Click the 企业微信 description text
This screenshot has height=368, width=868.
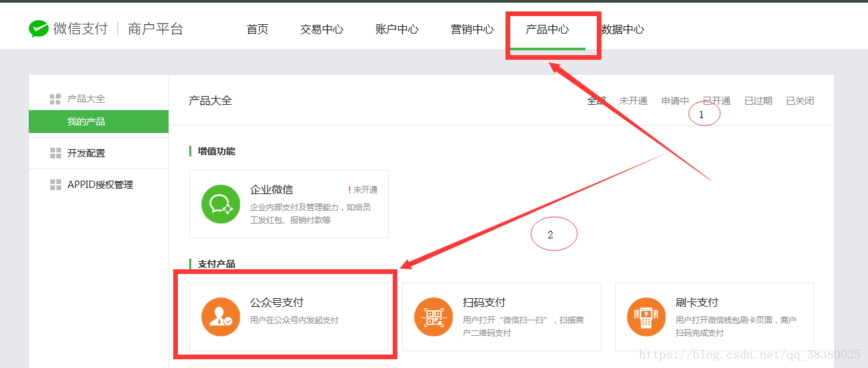tap(310, 214)
